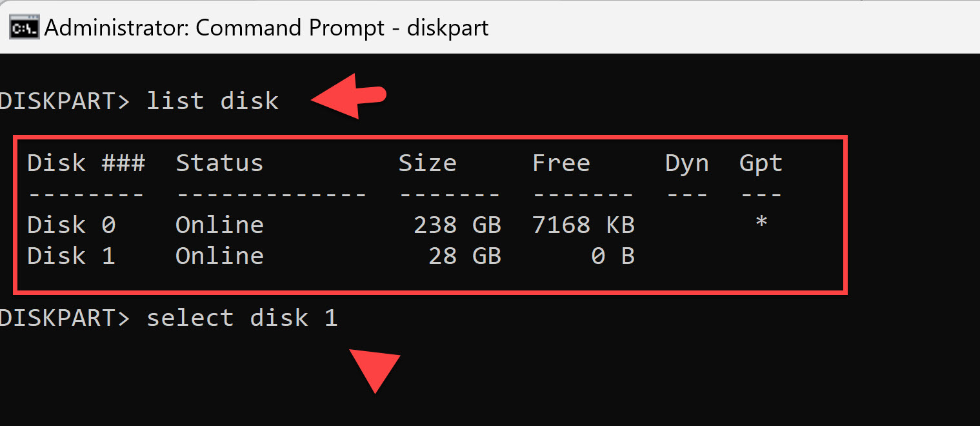Select the Disk 0 row entry
The height and width of the screenshot is (426, 980).
[x=71, y=224]
